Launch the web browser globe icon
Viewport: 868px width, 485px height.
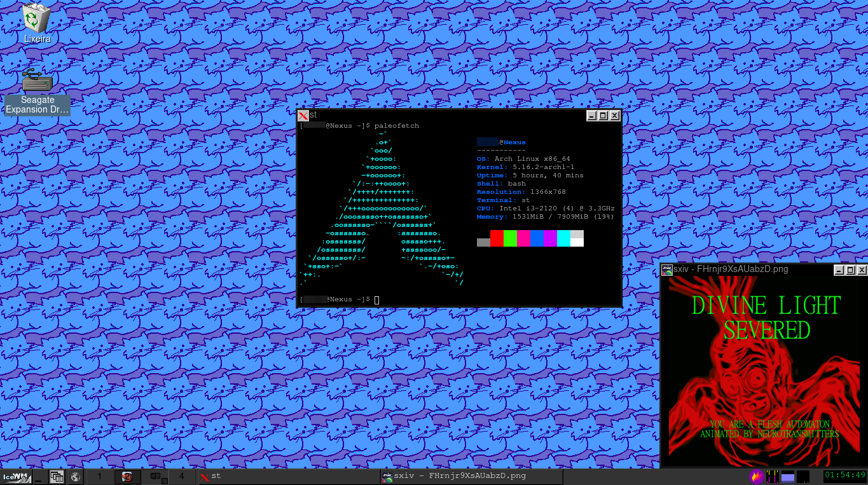[75, 477]
